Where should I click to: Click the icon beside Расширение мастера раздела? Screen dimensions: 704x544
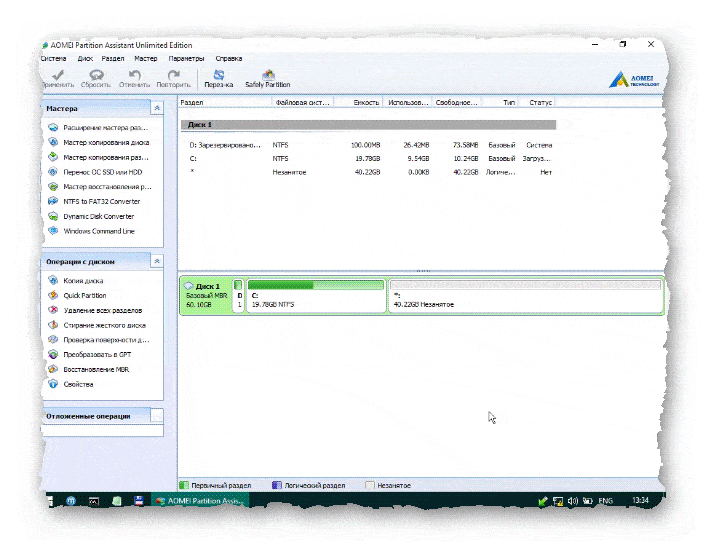click(x=53, y=127)
